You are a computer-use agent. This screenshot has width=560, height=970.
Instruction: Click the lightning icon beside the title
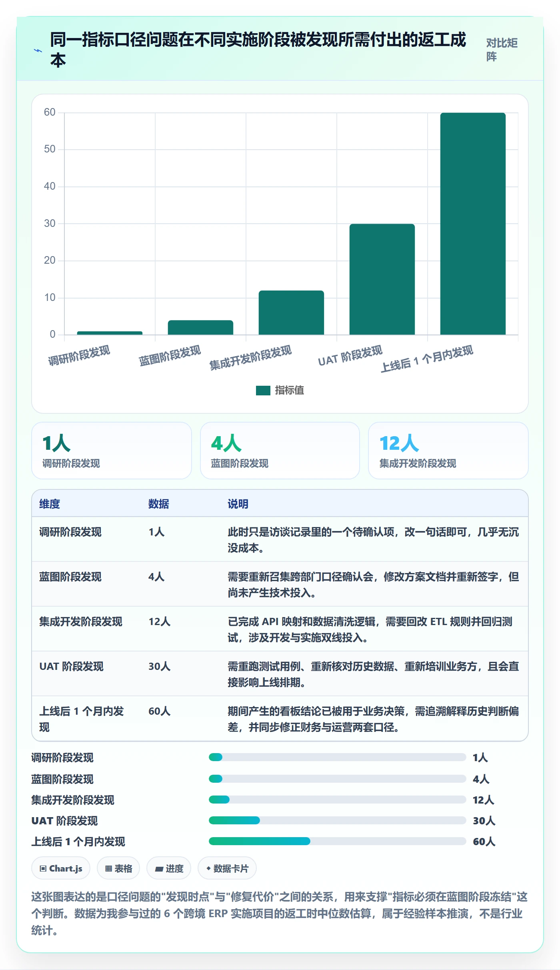(38, 50)
